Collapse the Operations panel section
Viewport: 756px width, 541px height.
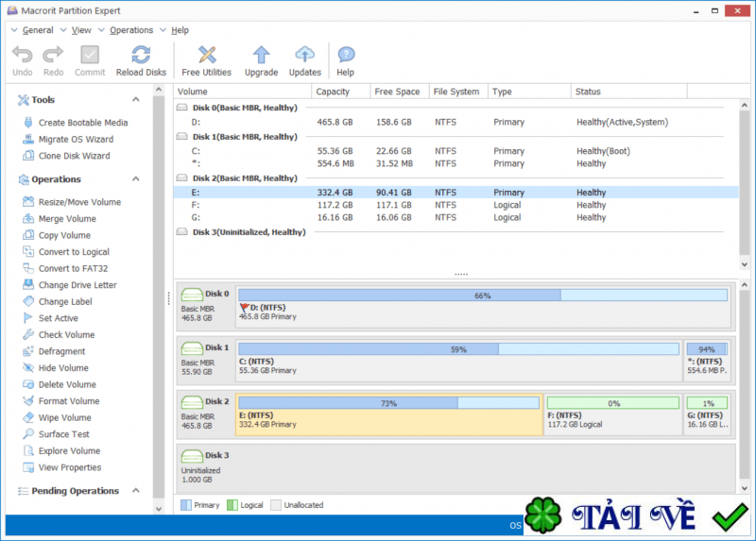pos(134,179)
